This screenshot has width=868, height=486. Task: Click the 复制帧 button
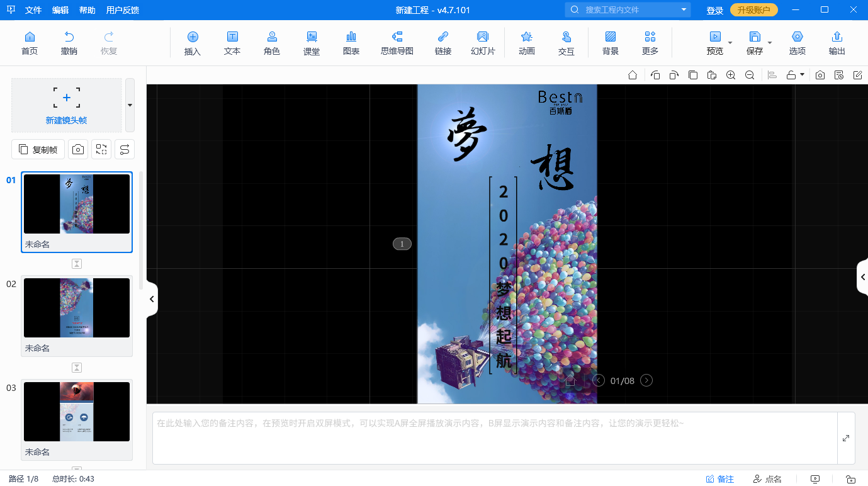38,149
